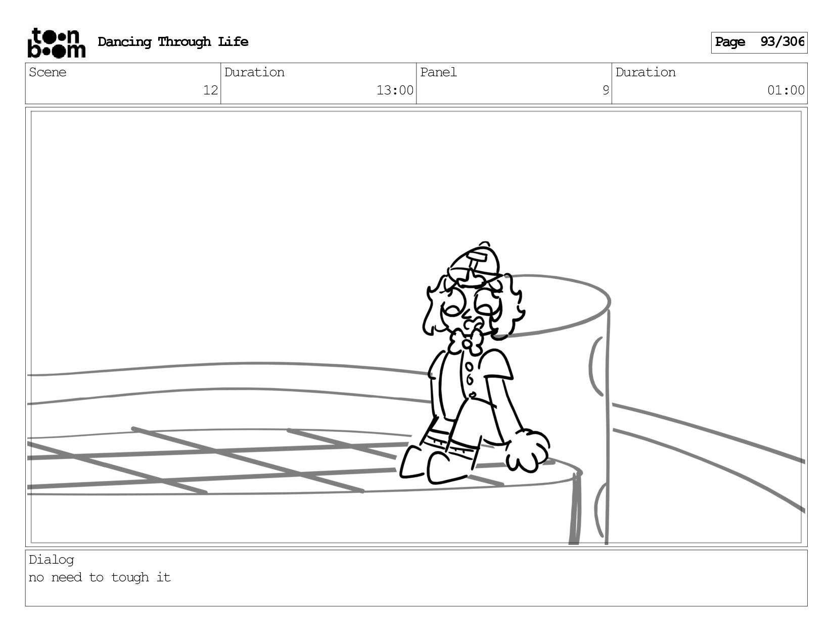Click the character sketch in the storyboard panel
834x644 pixels.
point(474,363)
